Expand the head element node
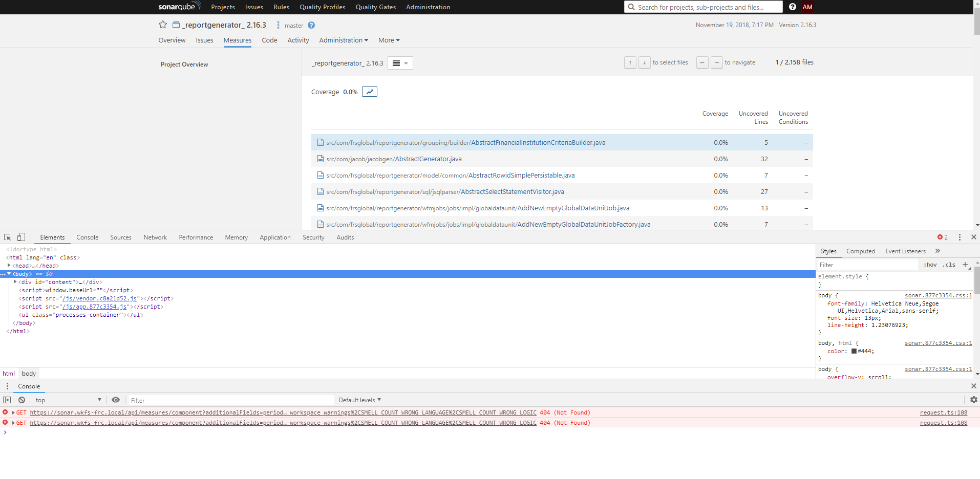 click(x=9, y=265)
